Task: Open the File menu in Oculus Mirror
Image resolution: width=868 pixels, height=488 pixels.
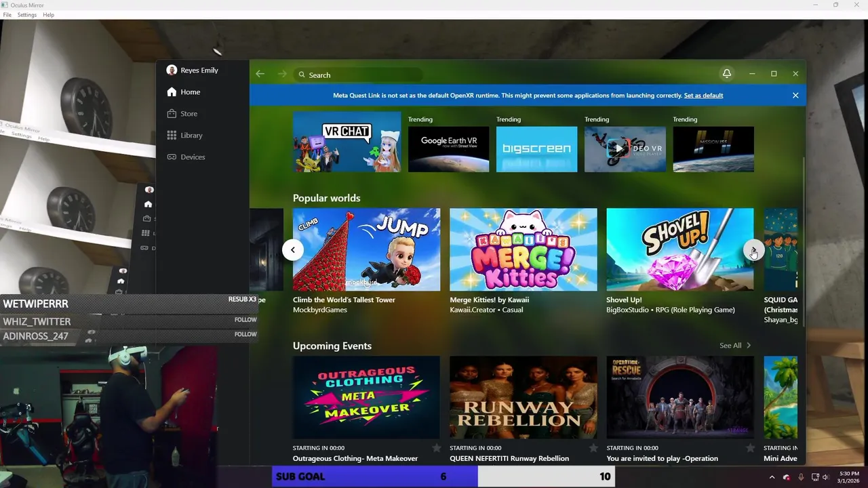Action: (x=7, y=15)
